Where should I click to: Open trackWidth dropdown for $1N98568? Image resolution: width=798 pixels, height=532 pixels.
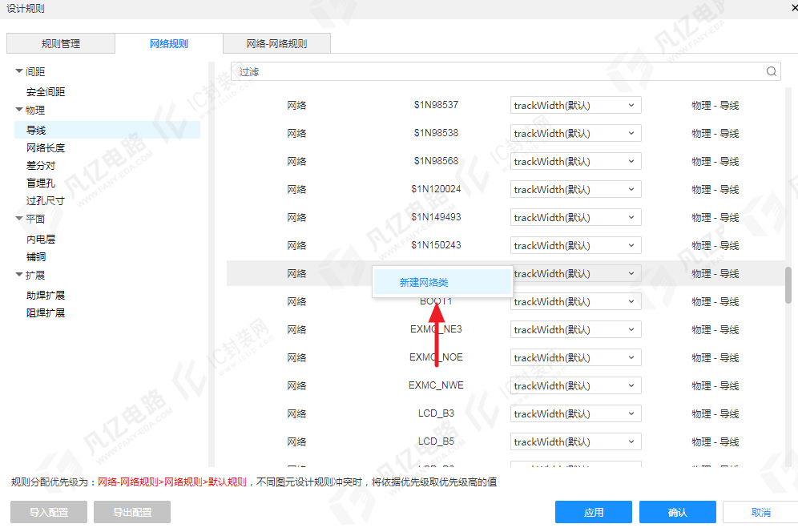pyautogui.click(x=575, y=161)
